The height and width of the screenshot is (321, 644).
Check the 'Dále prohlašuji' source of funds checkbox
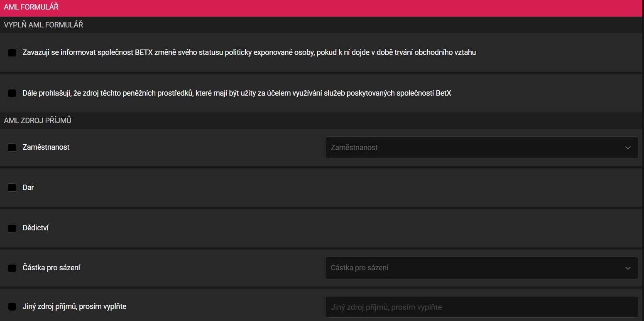coord(12,93)
